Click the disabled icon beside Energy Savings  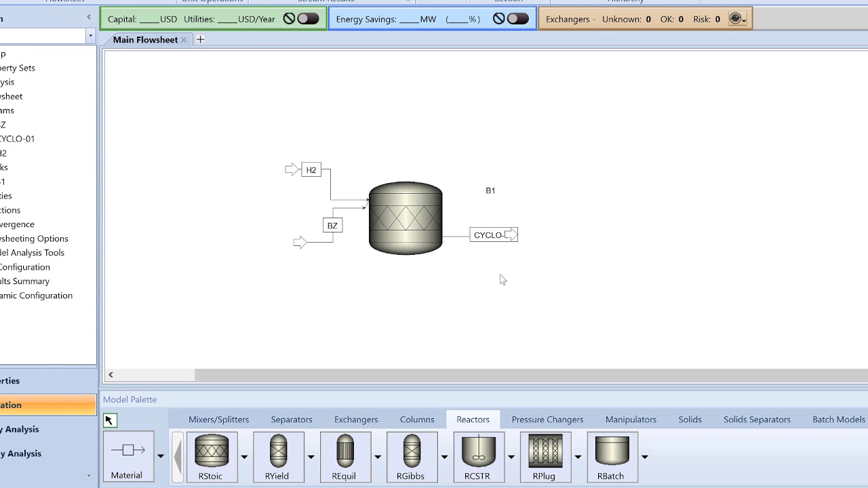coord(499,19)
